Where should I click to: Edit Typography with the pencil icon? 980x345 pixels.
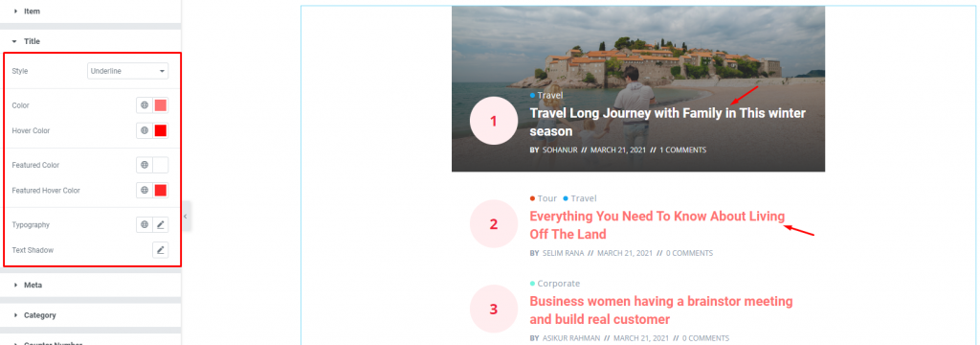(161, 224)
